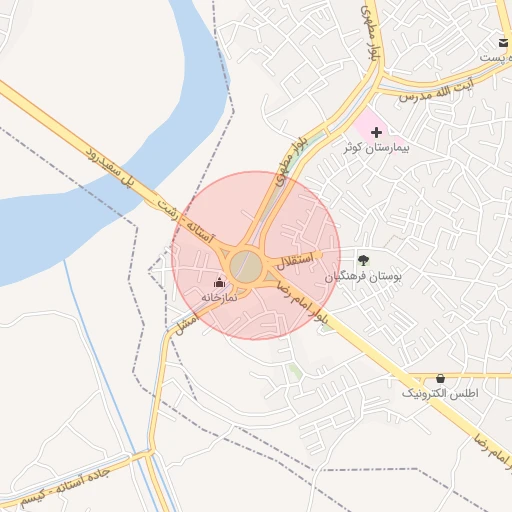
Task: Select the بیمارستان کوثر label
Action: point(376,148)
